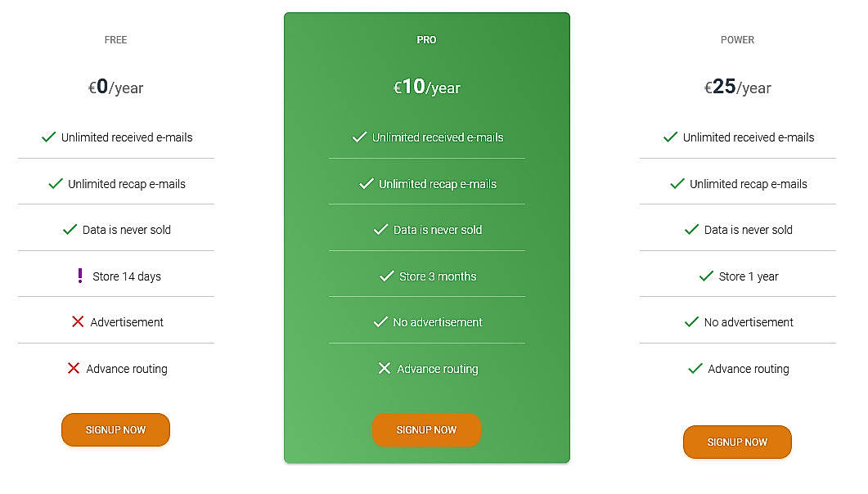Click the checkmark next to Unlimited recap e-mails in POWER
The height and width of the screenshot is (494, 868).
677,183
